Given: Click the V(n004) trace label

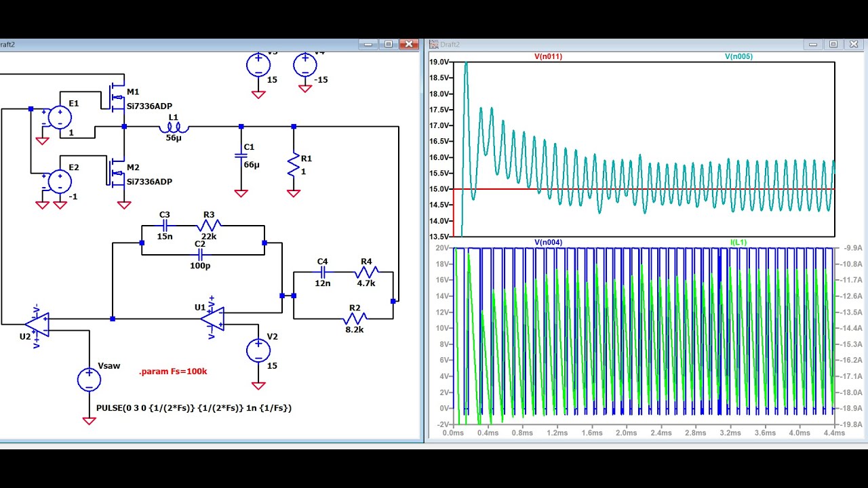Looking at the screenshot, I should pos(548,242).
